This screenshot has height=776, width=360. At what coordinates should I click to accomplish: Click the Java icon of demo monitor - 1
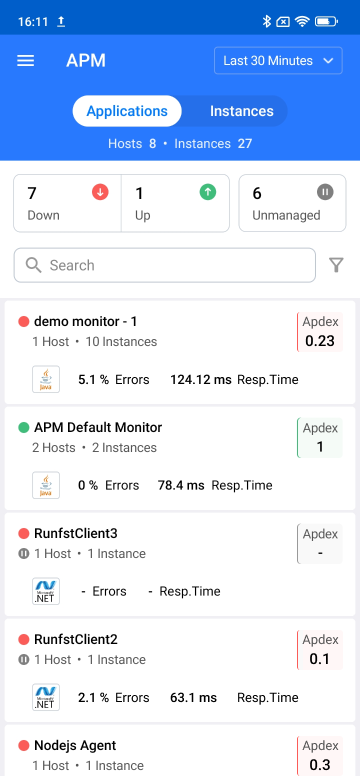click(x=46, y=380)
